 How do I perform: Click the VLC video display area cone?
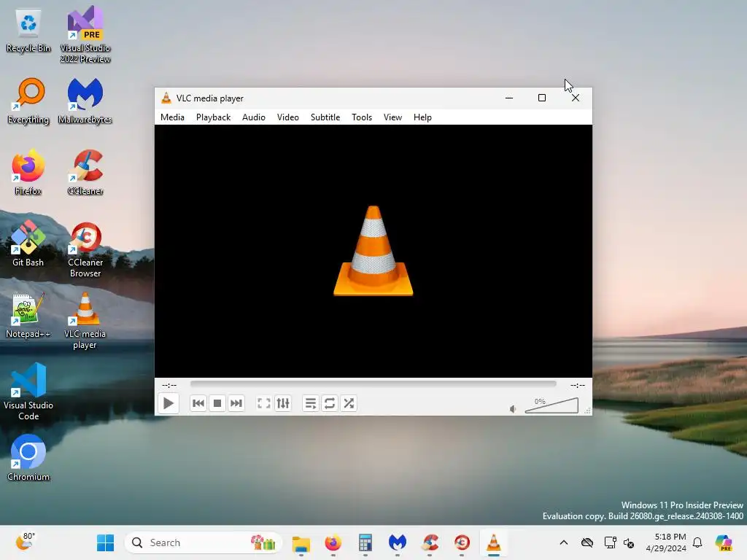click(373, 251)
